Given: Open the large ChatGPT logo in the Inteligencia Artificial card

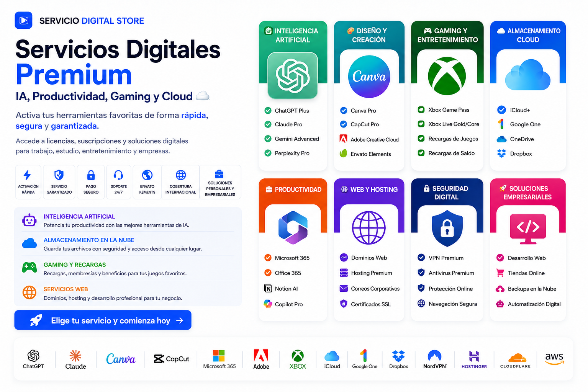Looking at the screenshot, I should coord(293,75).
